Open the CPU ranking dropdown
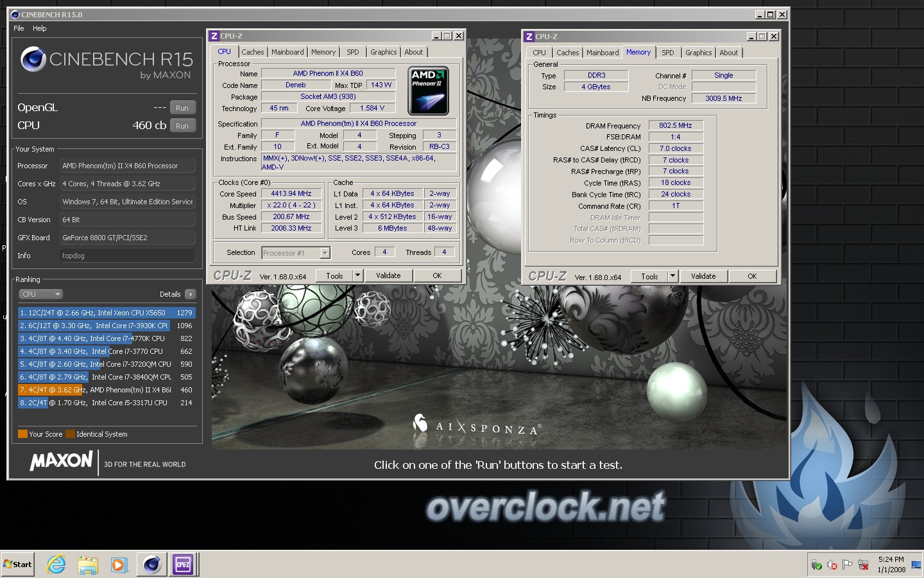Viewport: 924px width, 578px height. 40,294
